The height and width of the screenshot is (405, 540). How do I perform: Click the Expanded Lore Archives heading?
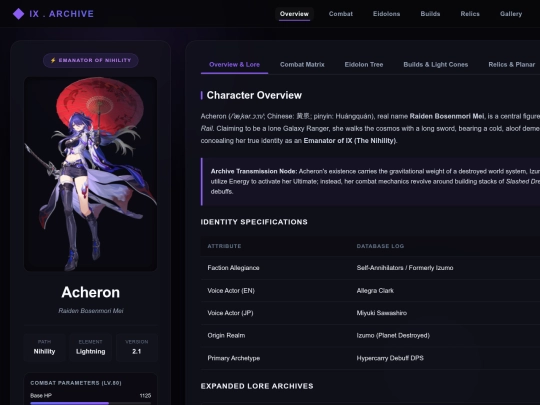[x=257, y=386]
